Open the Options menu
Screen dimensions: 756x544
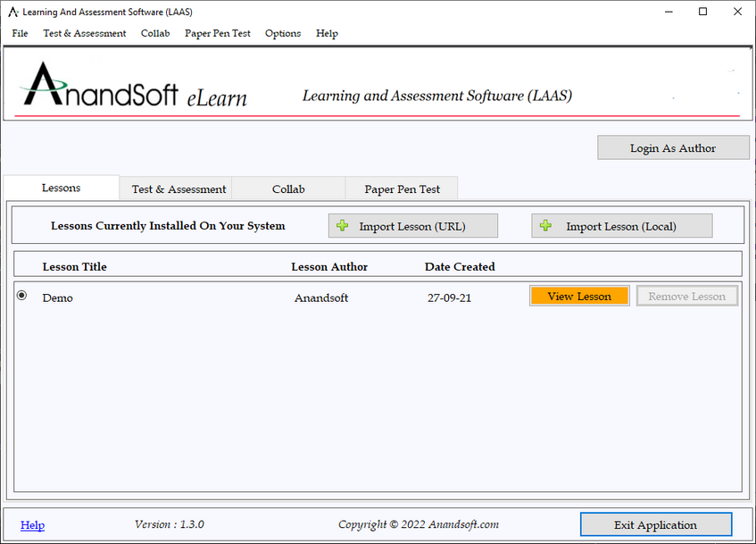[x=283, y=33]
